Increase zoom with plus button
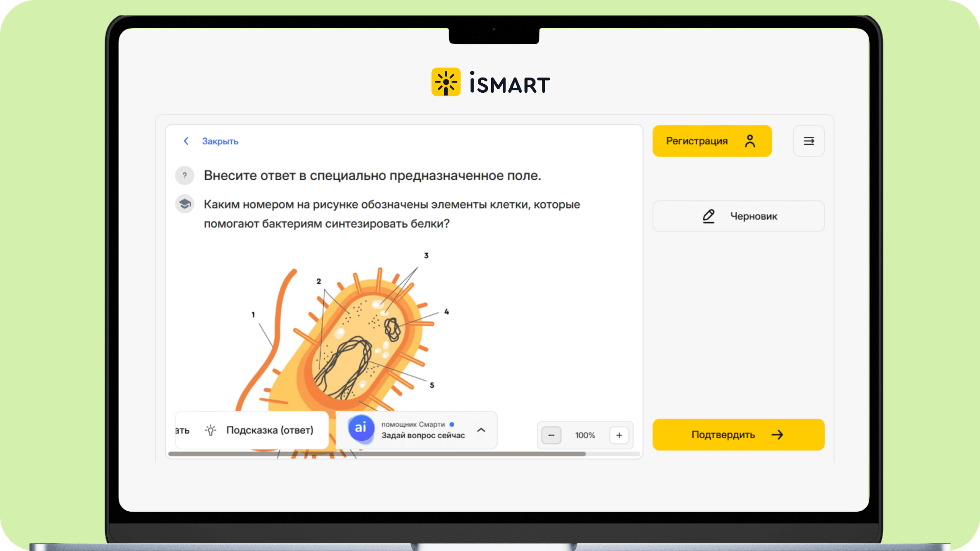 click(x=619, y=435)
